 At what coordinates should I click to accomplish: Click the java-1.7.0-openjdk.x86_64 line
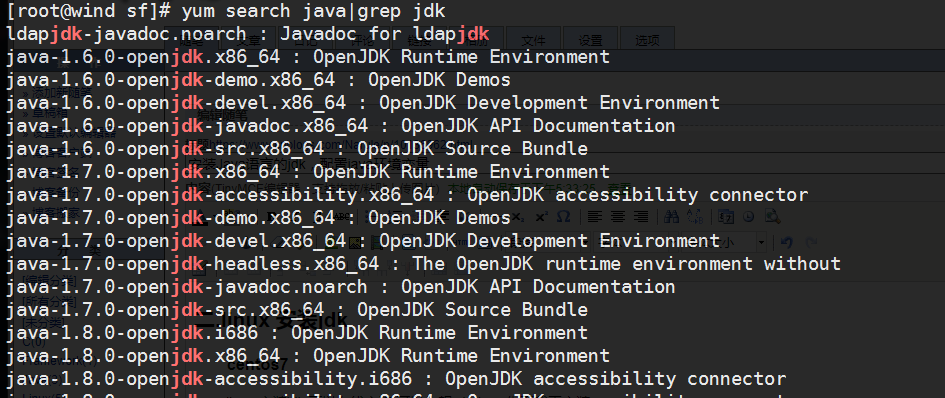(x=308, y=172)
